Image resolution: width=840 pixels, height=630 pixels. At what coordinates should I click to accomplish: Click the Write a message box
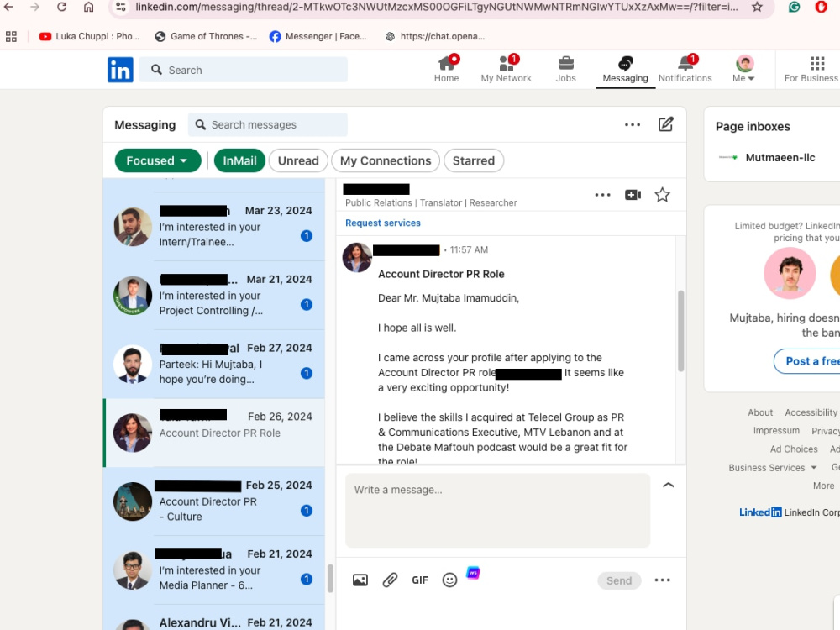coord(497,510)
